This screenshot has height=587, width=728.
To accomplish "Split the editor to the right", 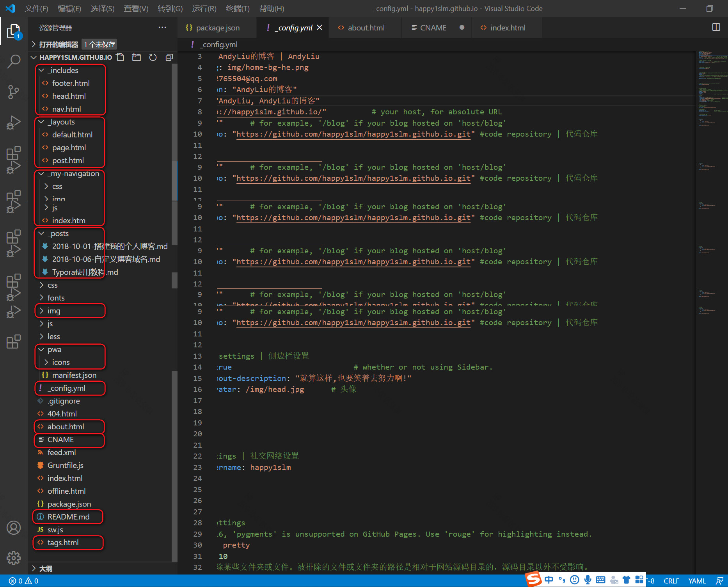I will click(716, 27).
